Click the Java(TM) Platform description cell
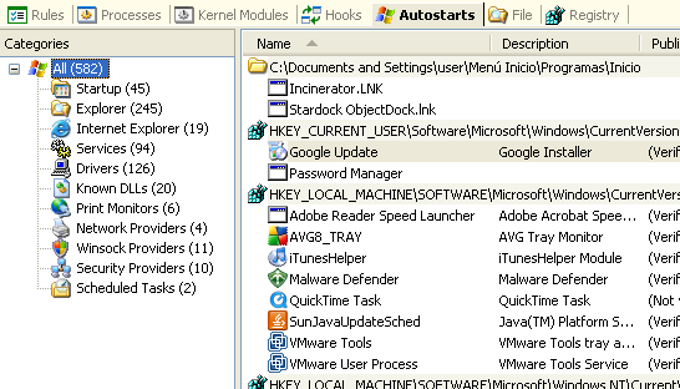 tap(566, 322)
